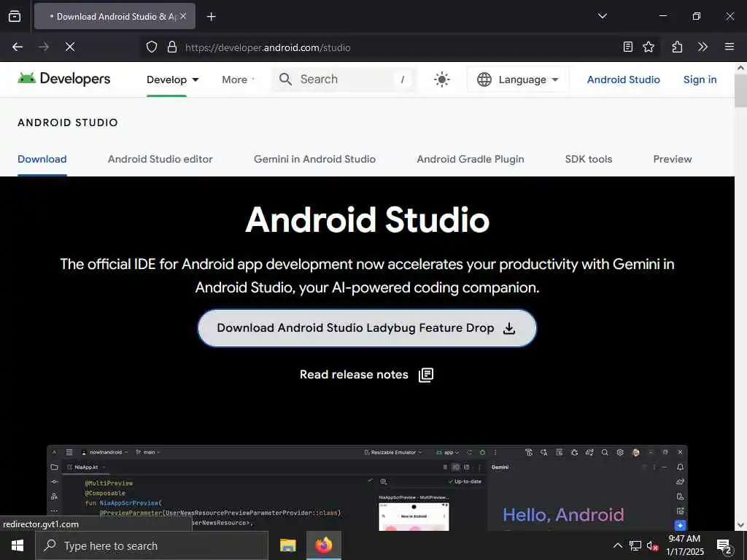Open Android Gradle Plugin tab

tap(471, 159)
